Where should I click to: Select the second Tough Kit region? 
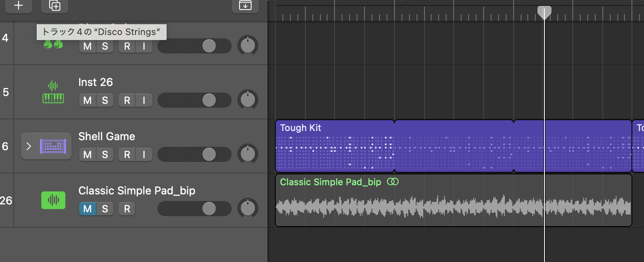click(454, 146)
